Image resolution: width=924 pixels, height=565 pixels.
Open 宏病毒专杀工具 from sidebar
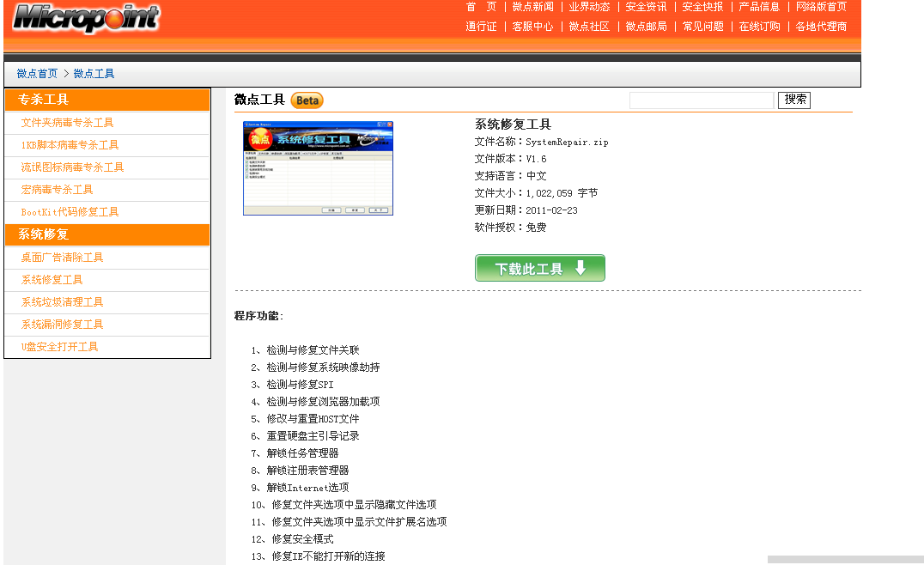pyautogui.click(x=57, y=190)
